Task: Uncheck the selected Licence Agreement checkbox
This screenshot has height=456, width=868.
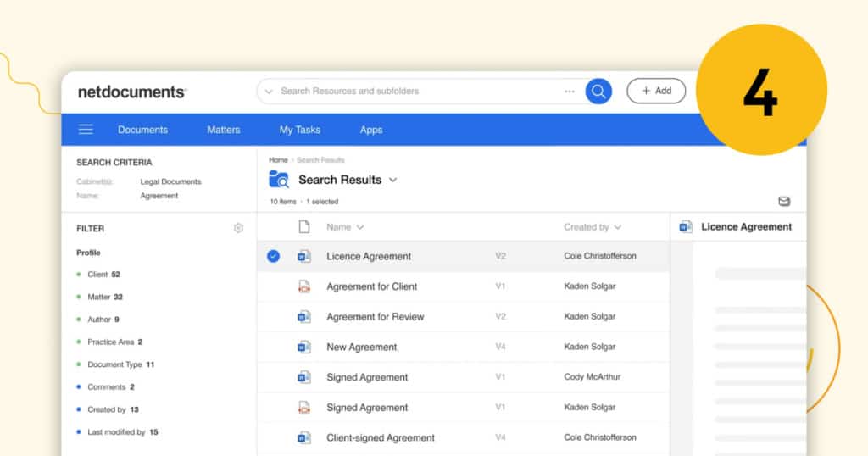Action: (x=273, y=256)
